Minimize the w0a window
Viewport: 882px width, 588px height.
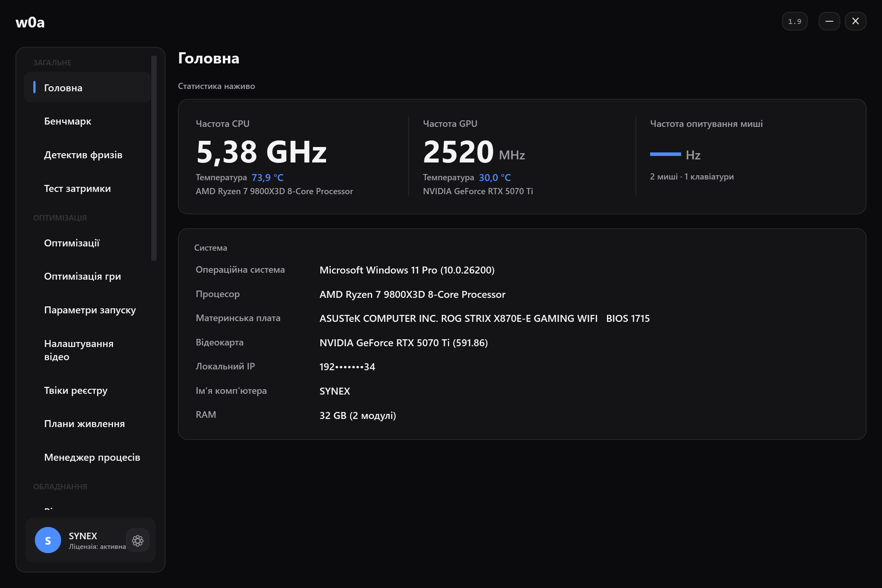tap(829, 21)
